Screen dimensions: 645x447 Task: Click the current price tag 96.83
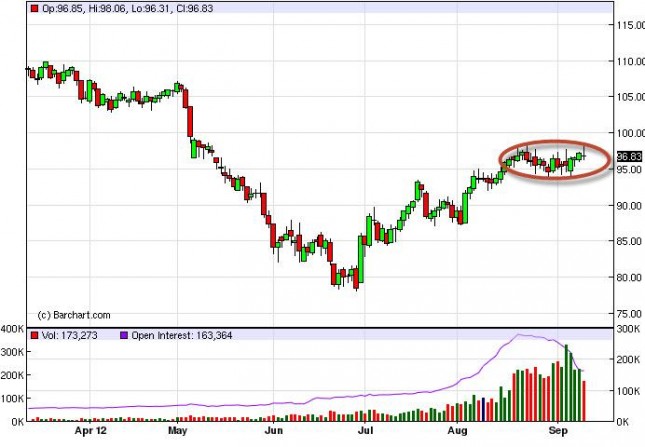[x=629, y=157]
